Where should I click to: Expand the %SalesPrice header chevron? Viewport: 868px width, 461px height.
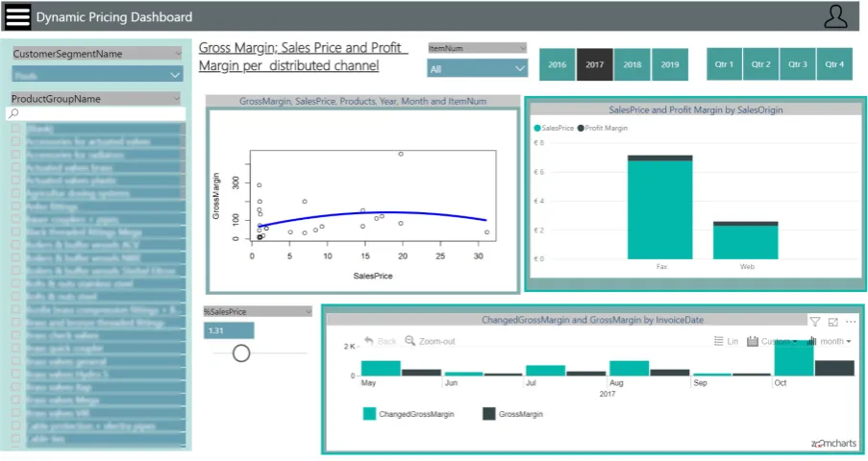pyautogui.click(x=309, y=311)
